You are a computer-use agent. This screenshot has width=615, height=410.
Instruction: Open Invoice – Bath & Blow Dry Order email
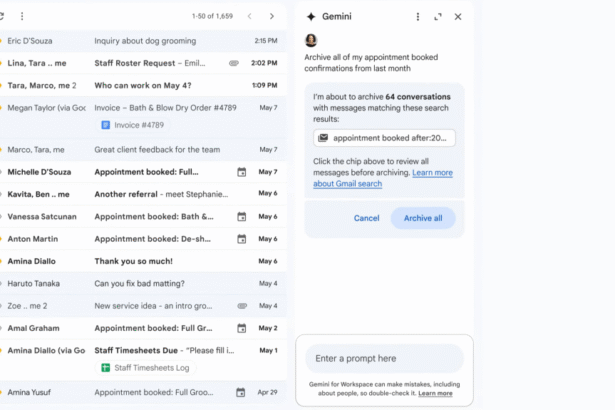[143, 117]
